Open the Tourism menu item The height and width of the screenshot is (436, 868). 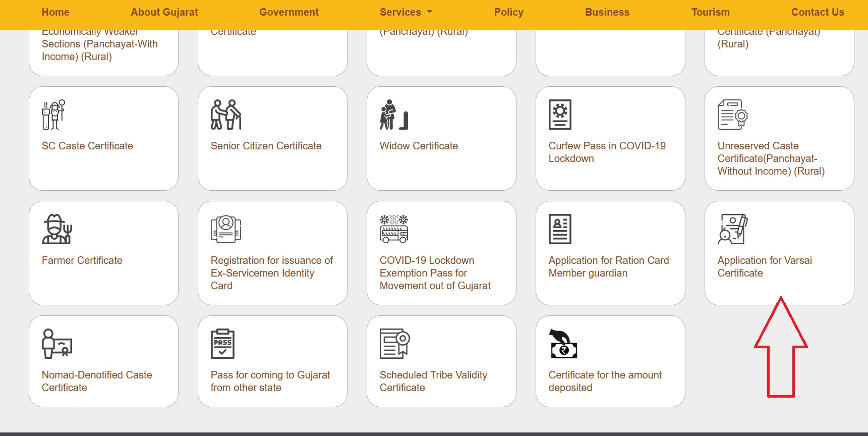pos(710,12)
